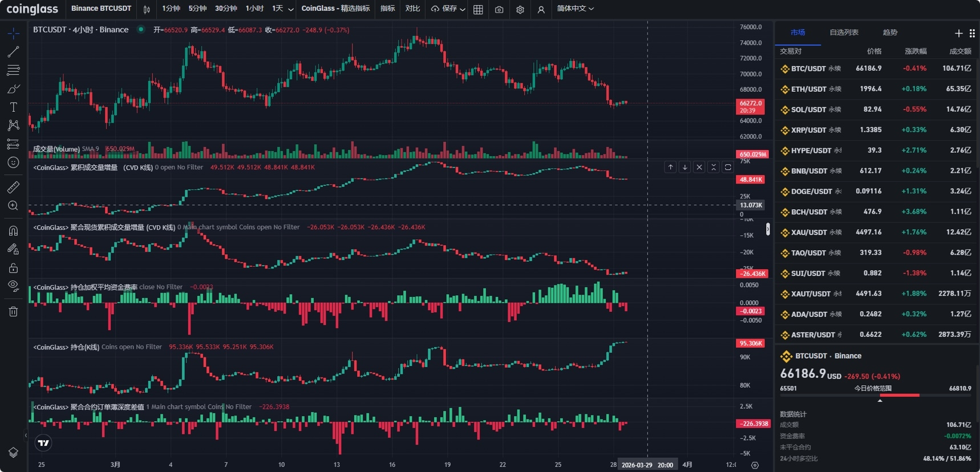
Task: Open the 保存 save dropdown
Action: [448, 9]
